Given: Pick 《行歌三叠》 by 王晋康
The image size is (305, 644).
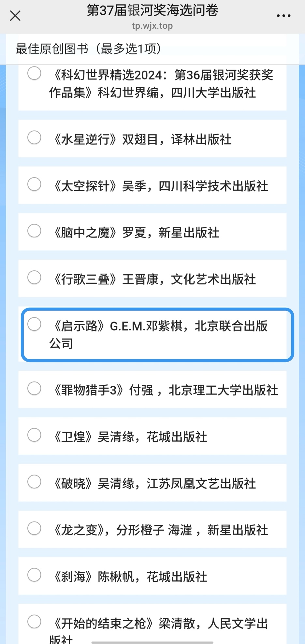Looking at the screenshot, I should pyautogui.click(x=34, y=278).
